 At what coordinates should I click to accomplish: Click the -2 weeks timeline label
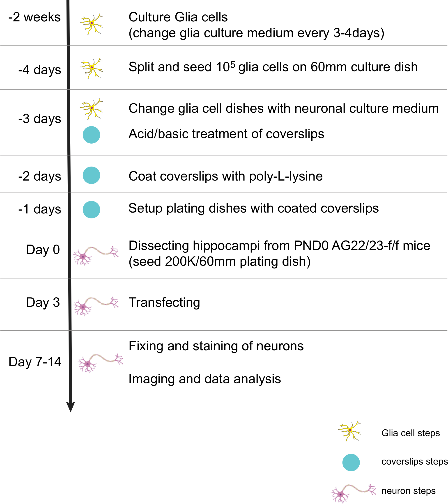tap(34, 17)
